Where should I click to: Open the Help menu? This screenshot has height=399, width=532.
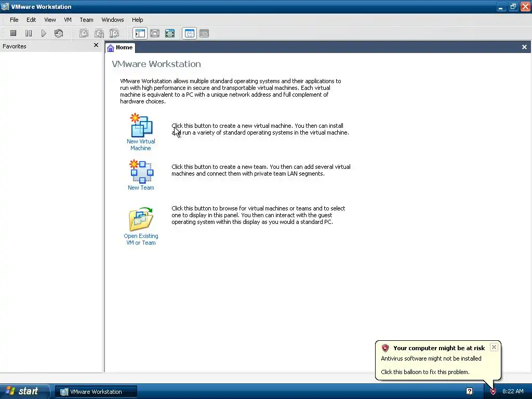[137, 20]
